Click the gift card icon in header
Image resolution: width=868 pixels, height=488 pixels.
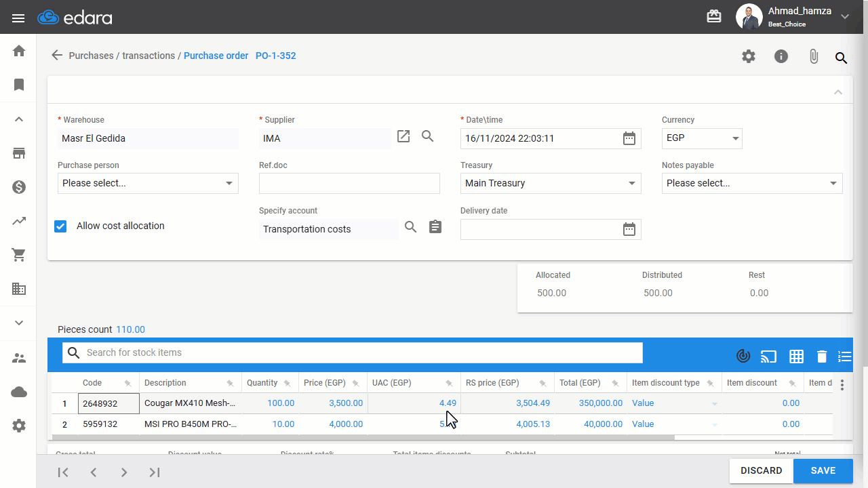[x=714, y=17]
